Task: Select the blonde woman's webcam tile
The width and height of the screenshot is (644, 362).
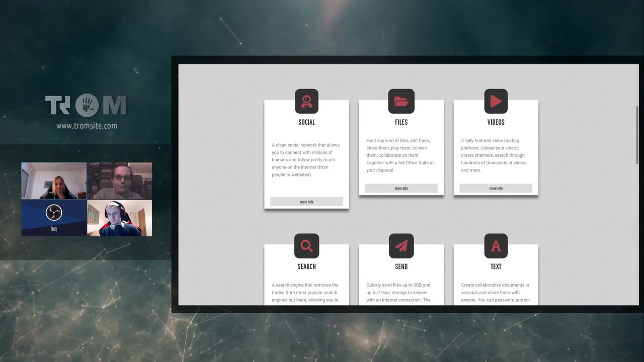Action: (x=54, y=180)
